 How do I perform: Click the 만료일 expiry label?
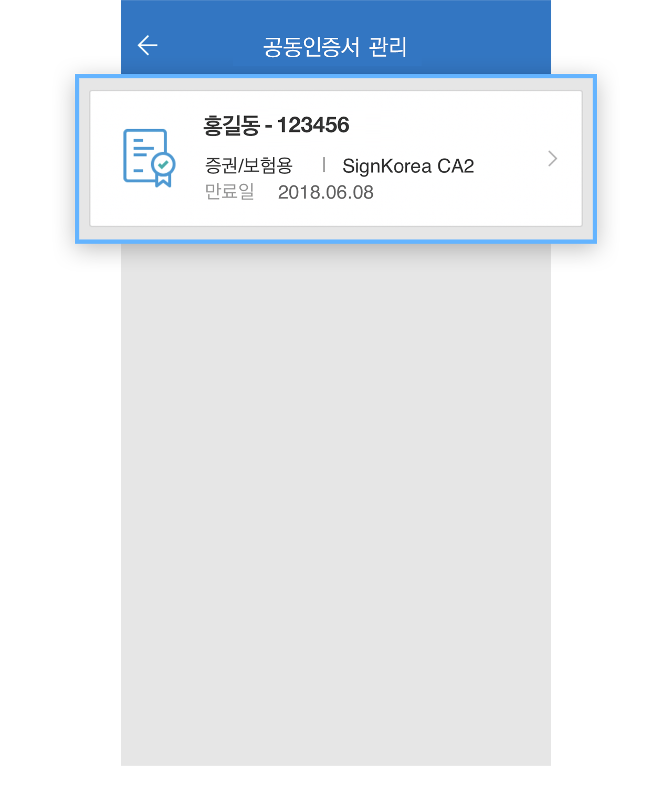point(229,192)
